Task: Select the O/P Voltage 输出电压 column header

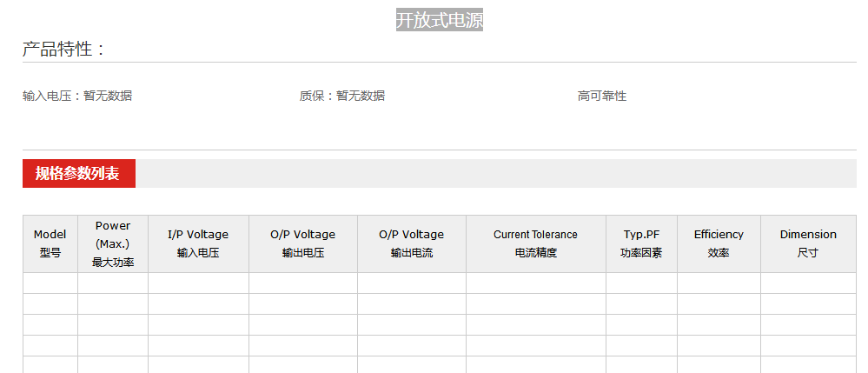Action: (302, 243)
